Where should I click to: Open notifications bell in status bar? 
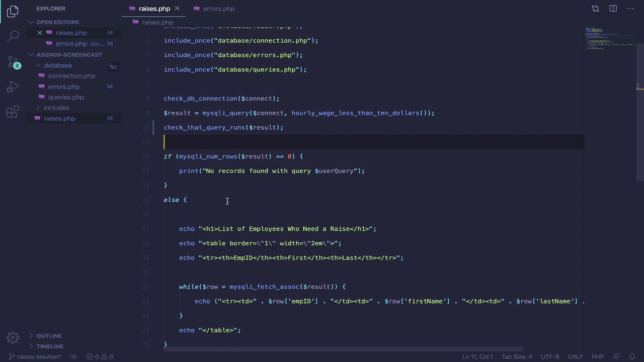pyautogui.click(x=632, y=357)
